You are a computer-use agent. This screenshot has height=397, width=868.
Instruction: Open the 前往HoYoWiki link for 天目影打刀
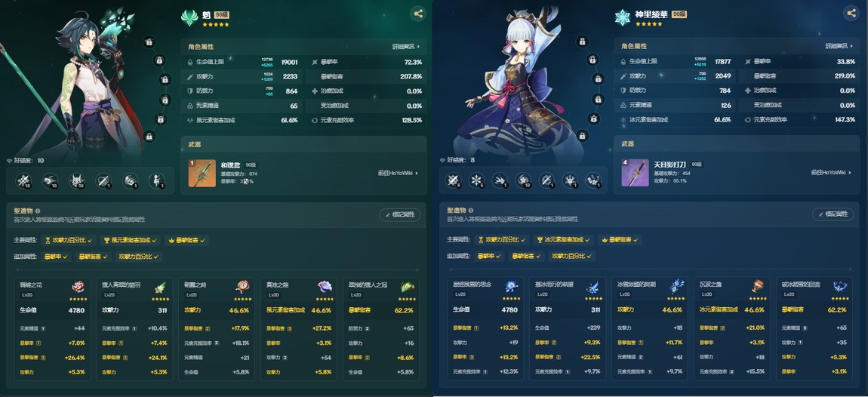tap(832, 173)
